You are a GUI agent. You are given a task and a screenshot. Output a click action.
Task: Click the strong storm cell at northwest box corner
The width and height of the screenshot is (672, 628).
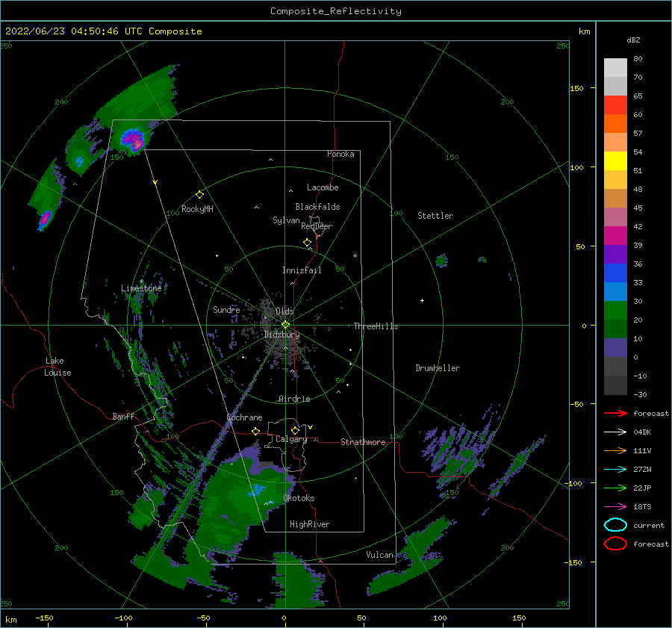[x=132, y=140]
